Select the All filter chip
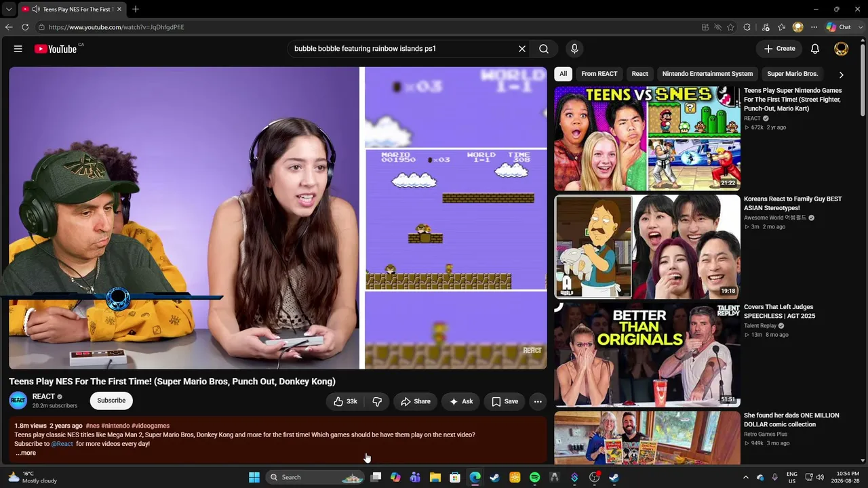 pyautogui.click(x=563, y=74)
